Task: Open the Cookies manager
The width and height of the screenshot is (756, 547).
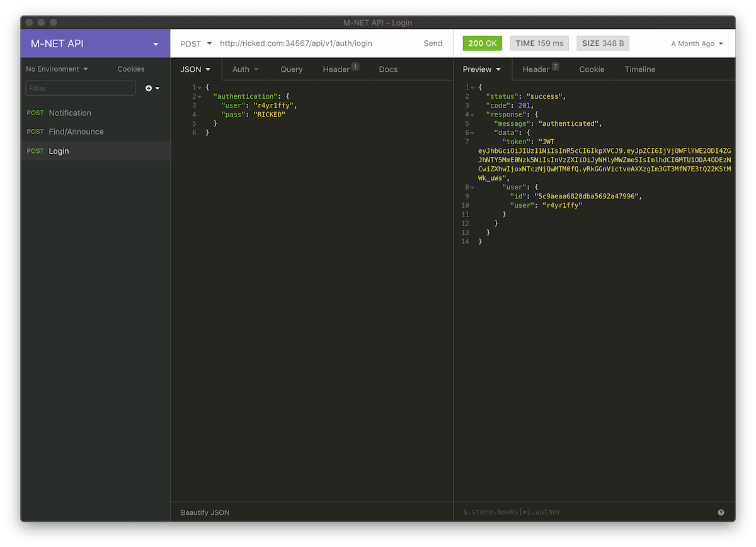Action: point(131,69)
